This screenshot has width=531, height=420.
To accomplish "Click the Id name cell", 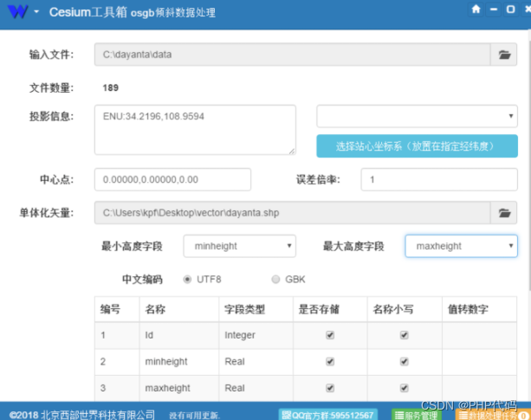I will 179,335.
